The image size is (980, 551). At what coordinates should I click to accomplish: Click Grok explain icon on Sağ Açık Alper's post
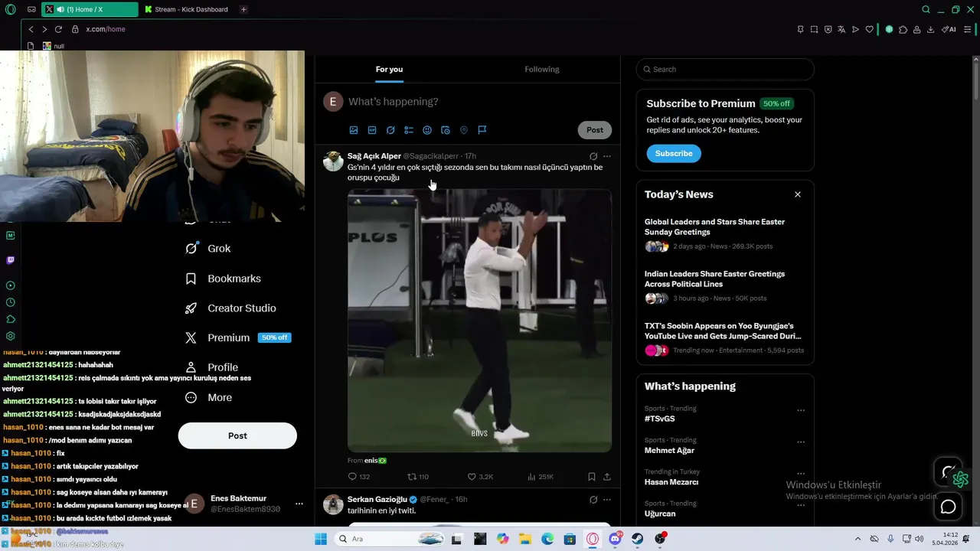coord(593,156)
